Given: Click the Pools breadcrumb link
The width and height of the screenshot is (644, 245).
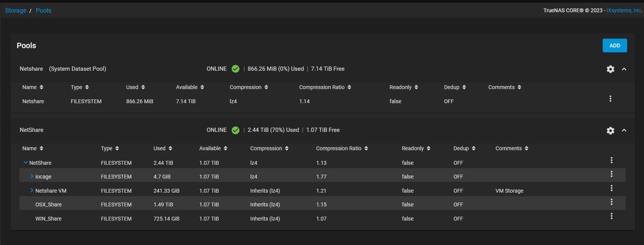Looking at the screenshot, I should pos(43,10).
